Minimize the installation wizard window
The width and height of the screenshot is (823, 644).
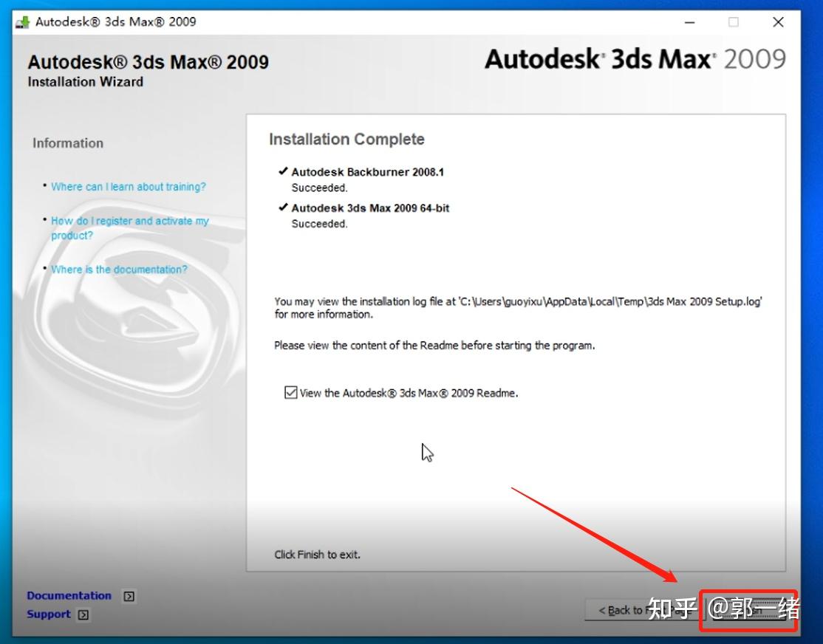pos(690,22)
